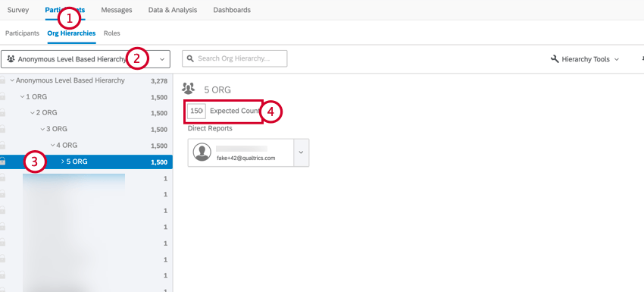The image size is (644, 292).
Task: Open the Hierarchy Tools menu
Action: pos(585,59)
